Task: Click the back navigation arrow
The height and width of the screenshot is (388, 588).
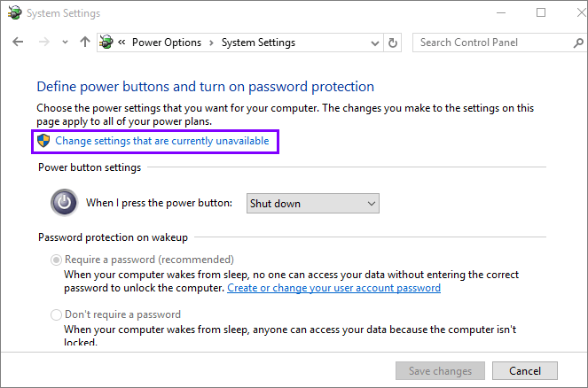Action: point(19,43)
